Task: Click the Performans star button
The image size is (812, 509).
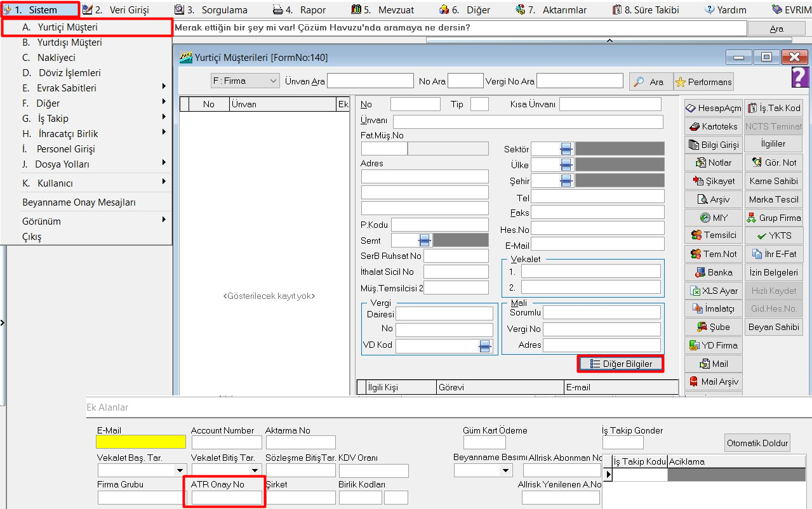Action: tap(703, 82)
